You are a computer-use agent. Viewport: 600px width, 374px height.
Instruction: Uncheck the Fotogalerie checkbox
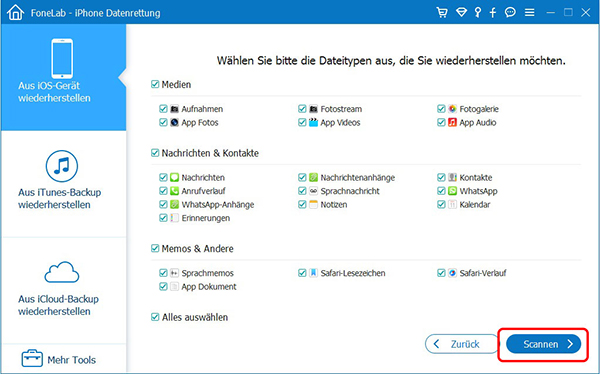441,109
